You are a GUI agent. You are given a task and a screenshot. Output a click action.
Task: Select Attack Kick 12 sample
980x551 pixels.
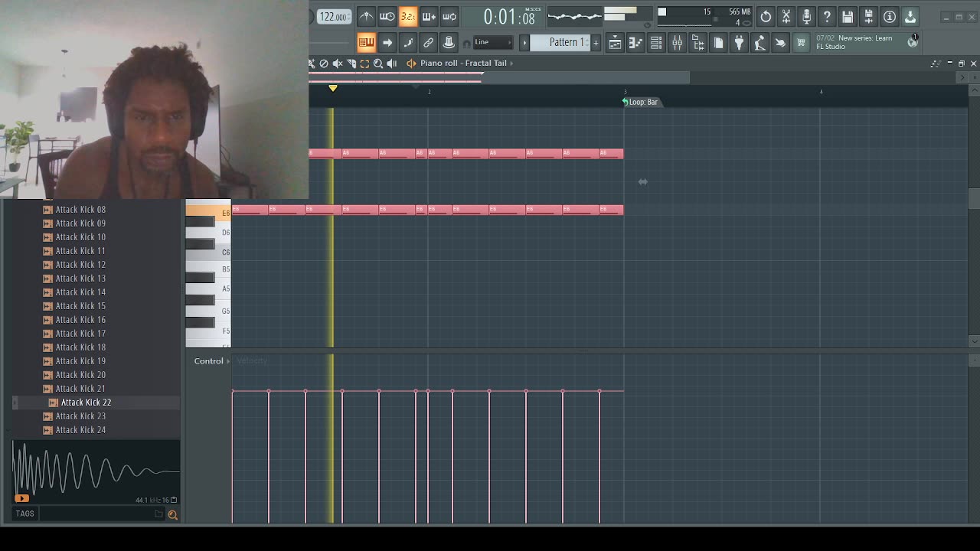[80, 265]
